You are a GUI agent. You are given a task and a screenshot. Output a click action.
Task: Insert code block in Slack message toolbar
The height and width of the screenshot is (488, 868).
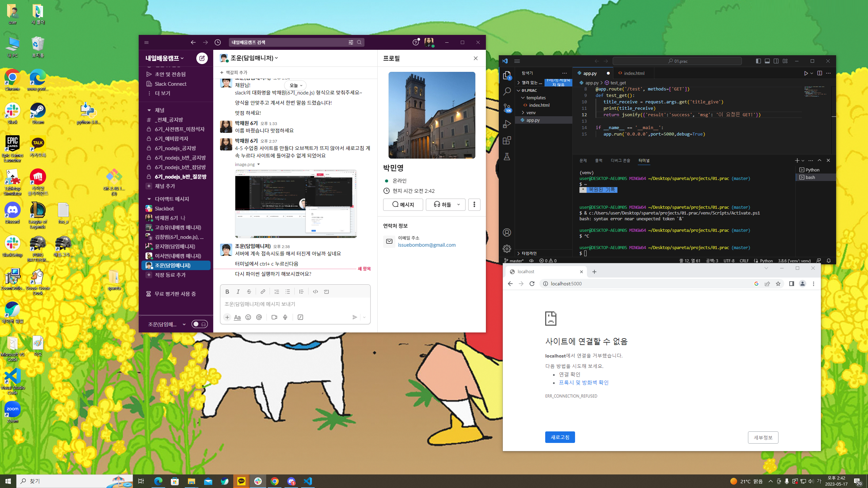pos(326,291)
